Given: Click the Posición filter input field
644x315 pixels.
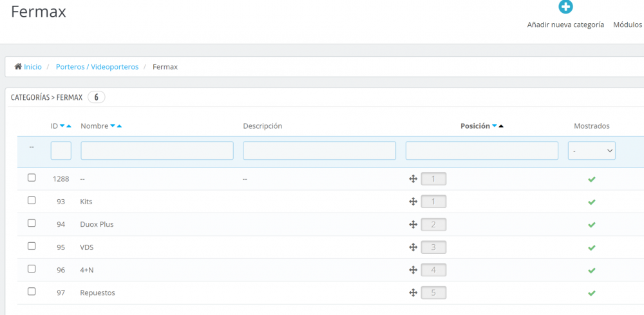Looking at the screenshot, I should tap(482, 151).
